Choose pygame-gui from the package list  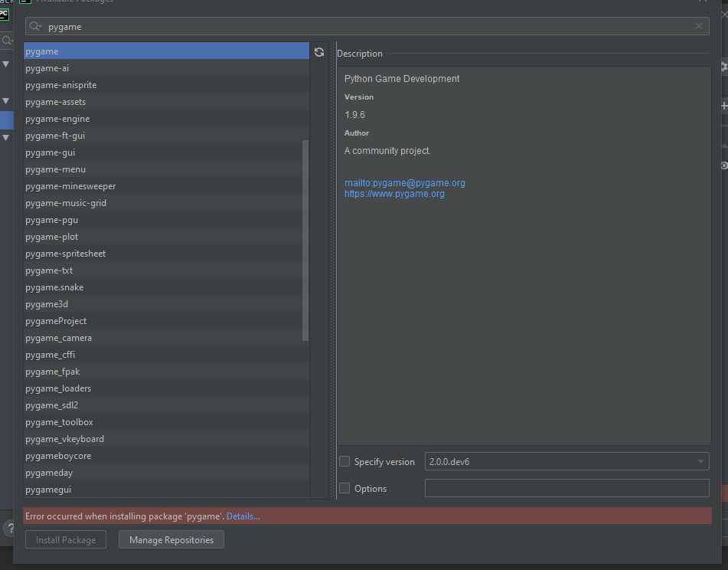50,152
